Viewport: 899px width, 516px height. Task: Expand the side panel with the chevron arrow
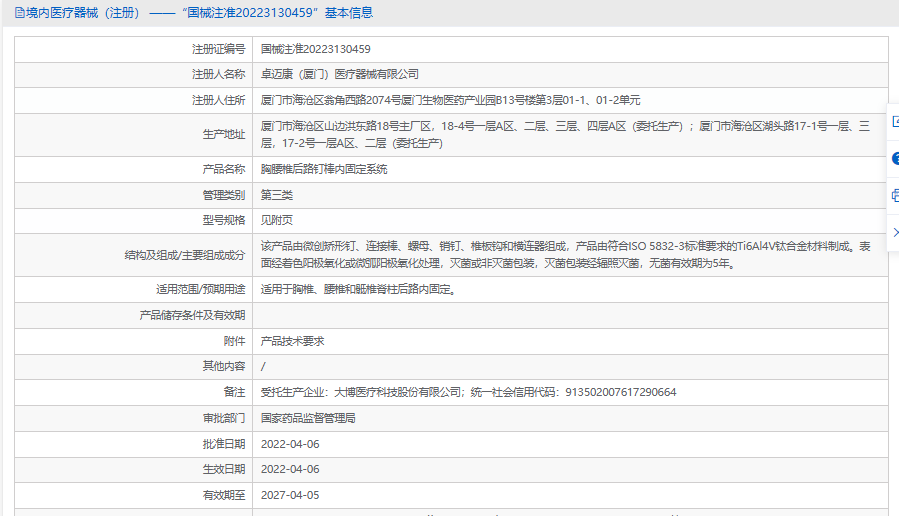(896, 232)
